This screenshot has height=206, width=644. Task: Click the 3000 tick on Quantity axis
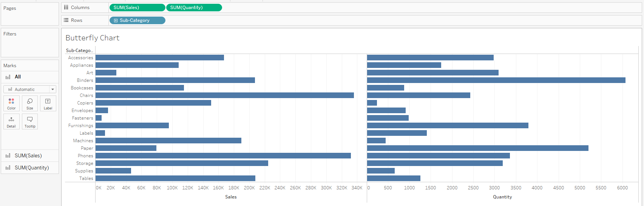(x=494, y=188)
